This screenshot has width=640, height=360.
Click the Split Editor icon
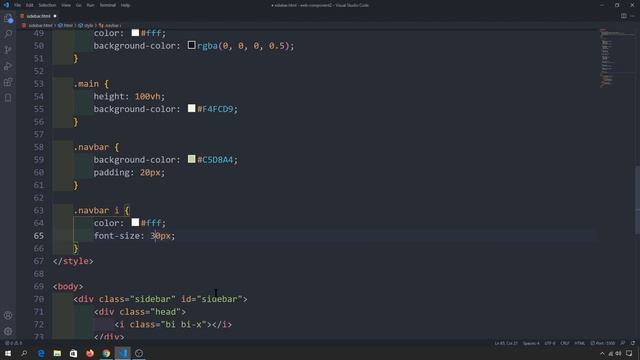[x=624, y=16]
